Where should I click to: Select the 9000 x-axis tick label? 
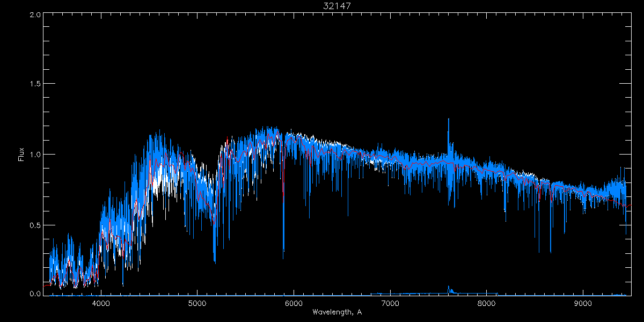tap(583, 303)
